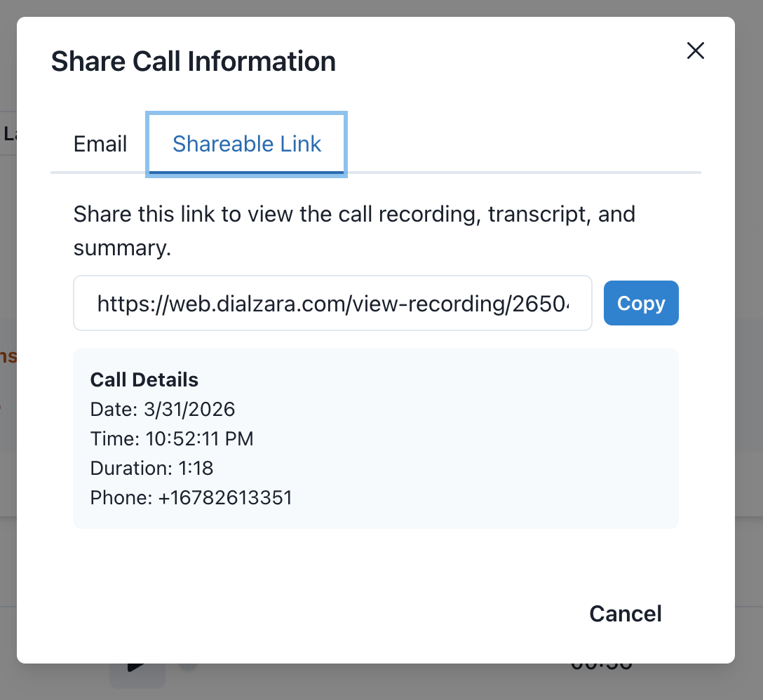Click the Copy icon button beside the link
This screenshot has width=763, height=700.
coord(640,303)
